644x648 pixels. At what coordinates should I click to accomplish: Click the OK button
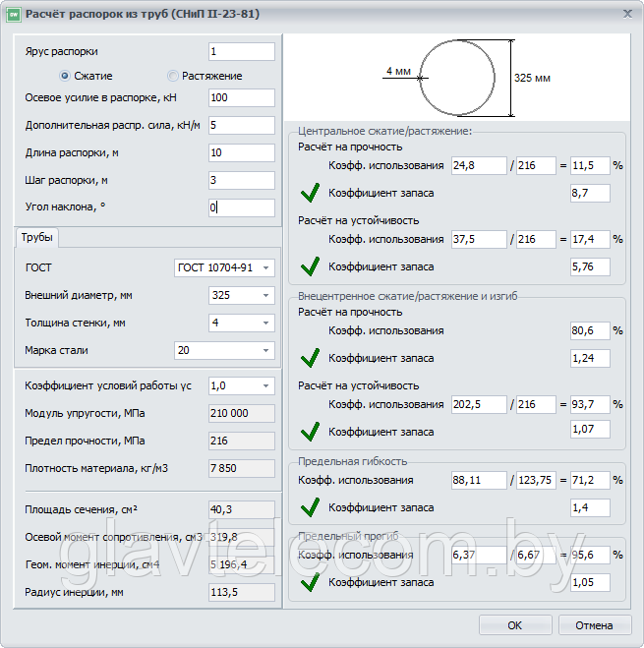click(515, 625)
